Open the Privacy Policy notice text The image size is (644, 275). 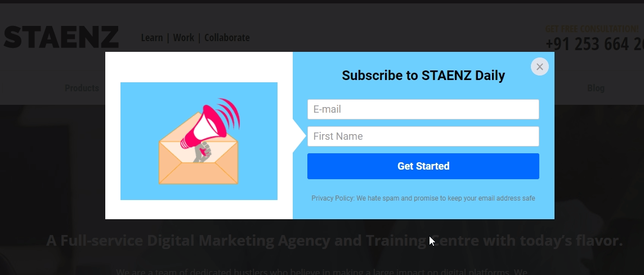(x=423, y=198)
